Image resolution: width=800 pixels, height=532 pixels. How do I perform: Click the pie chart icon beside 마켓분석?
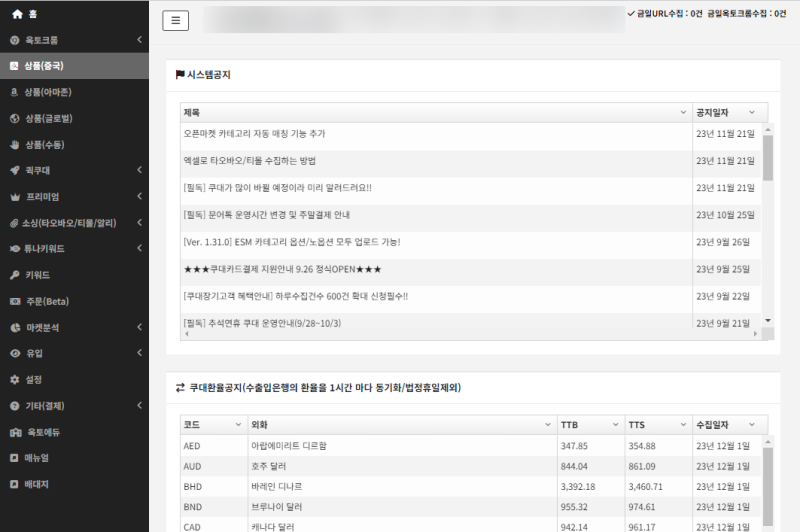(x=15, y=327)
